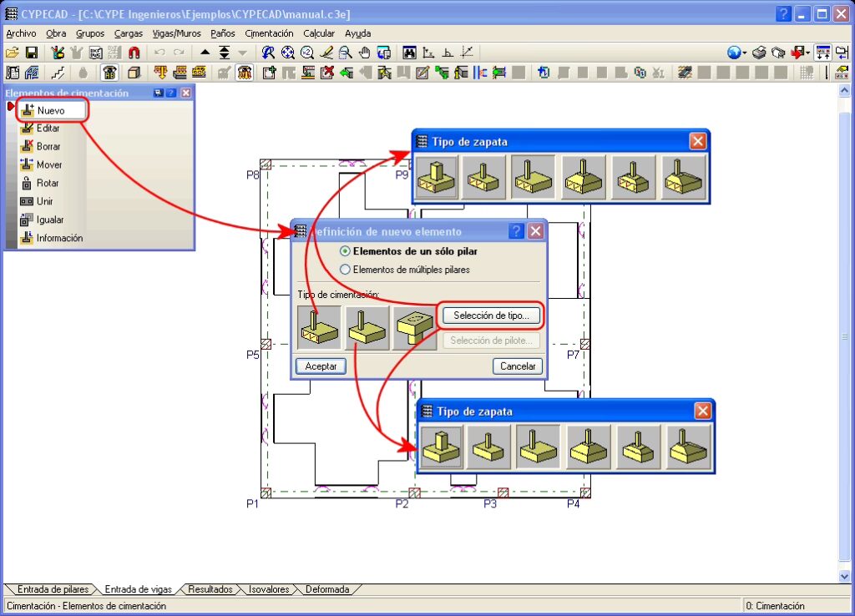Switch to the Resultados tab

(x=210, y=589)
